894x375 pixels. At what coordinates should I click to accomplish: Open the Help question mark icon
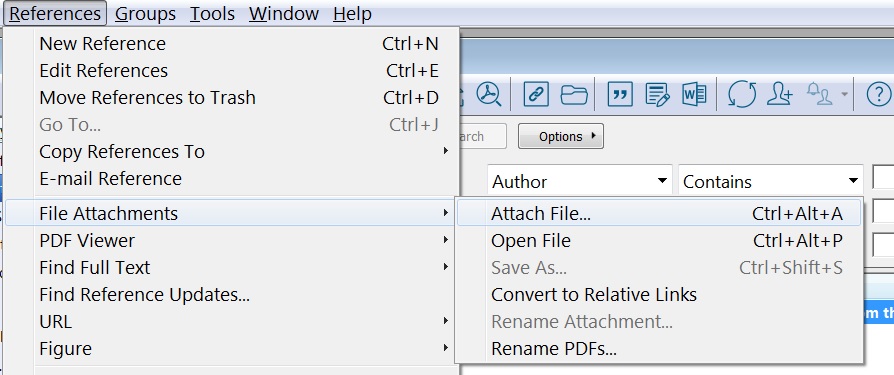[x=879, y=93]
